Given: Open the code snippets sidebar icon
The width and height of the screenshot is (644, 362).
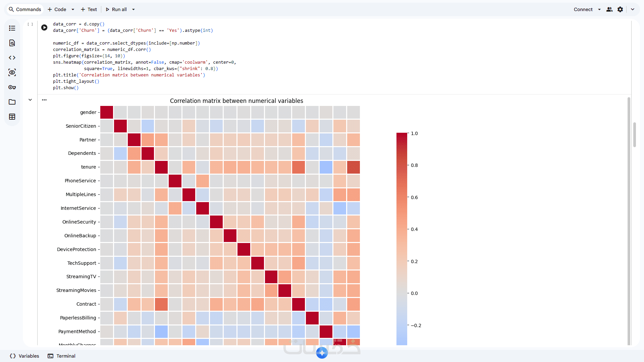Looking at the screenshot, I should pyautogui.click(x=12, y=58).
